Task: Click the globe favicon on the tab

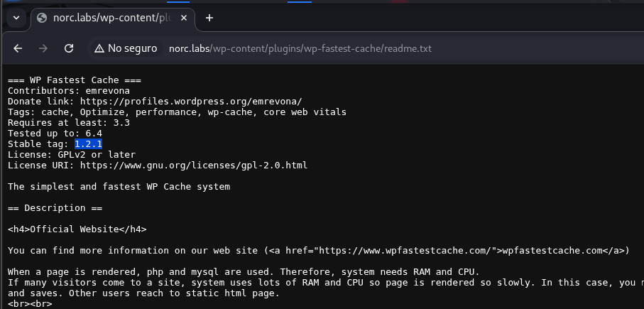Action: [x=41, y=18]
